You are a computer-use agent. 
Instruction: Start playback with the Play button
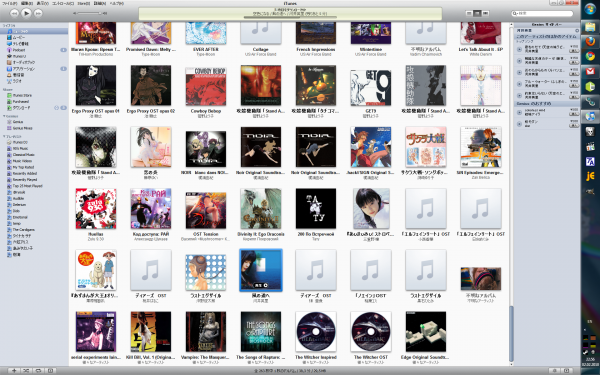click(26, 13)
